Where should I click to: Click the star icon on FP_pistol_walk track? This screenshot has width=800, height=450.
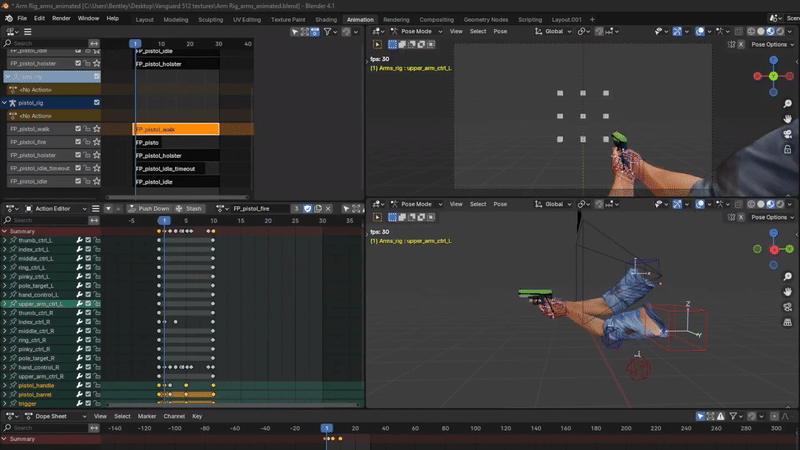(97, 129)
